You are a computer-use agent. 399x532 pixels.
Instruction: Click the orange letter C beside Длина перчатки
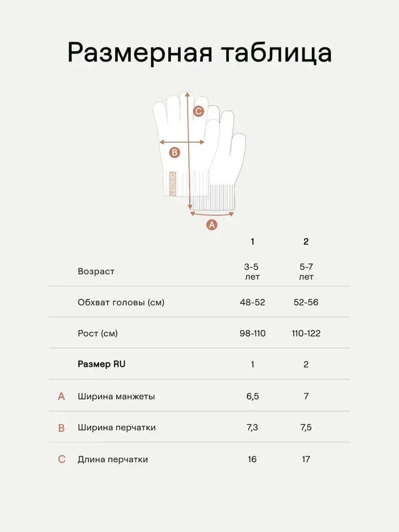[61, 459]
